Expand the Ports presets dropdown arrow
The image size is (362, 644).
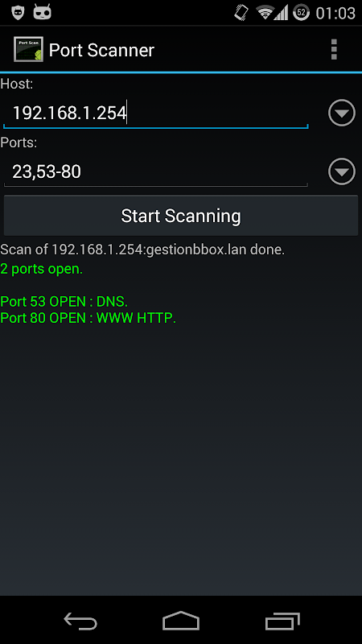(341, 171)
